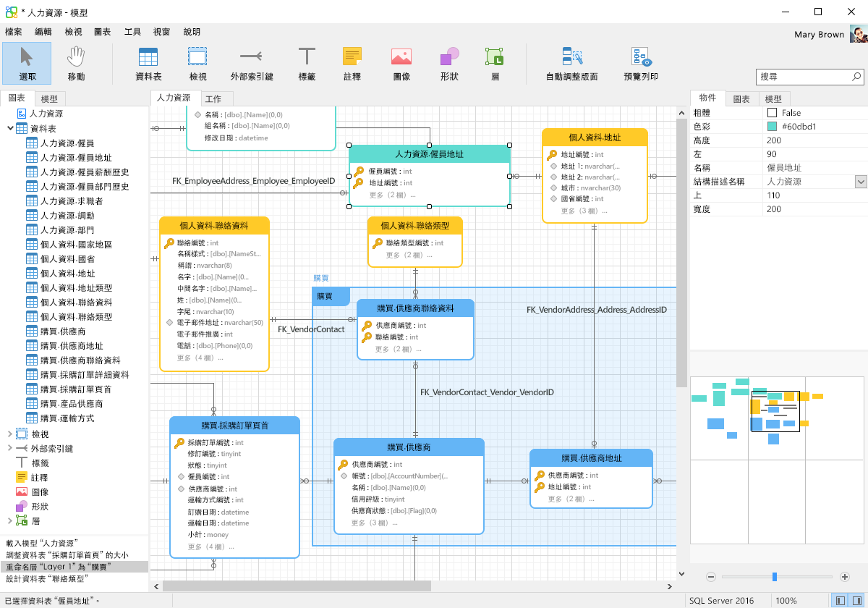This screenshot has width=868, height=608.
Task: Open the 說明 menu
Action: pos(192,32)
